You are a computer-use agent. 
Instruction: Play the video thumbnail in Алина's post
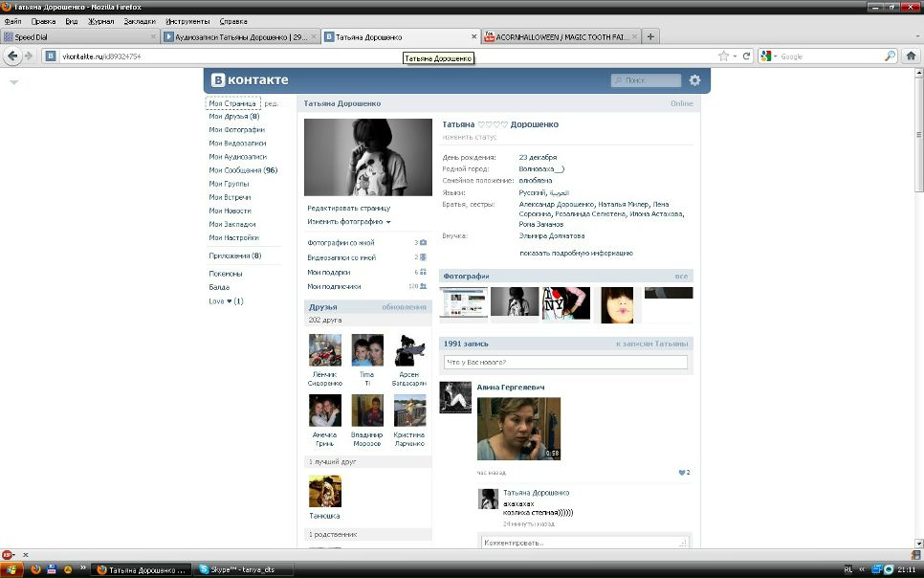pos(518,428)
